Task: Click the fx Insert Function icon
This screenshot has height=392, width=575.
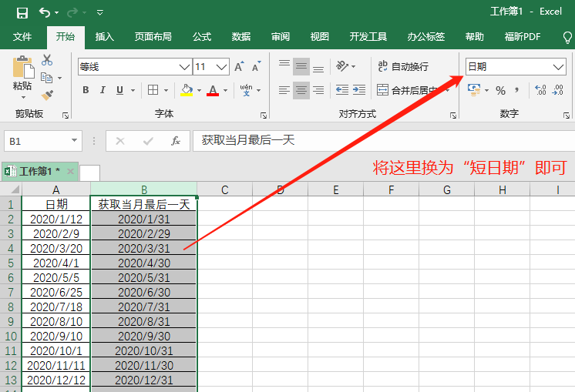Action: pos(176,141)
